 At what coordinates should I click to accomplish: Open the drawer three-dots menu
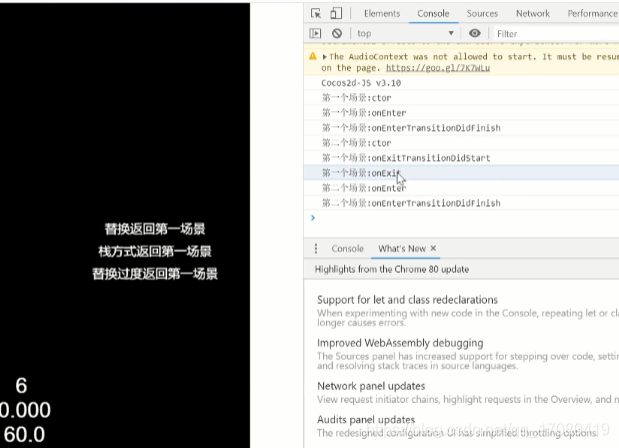316,248
